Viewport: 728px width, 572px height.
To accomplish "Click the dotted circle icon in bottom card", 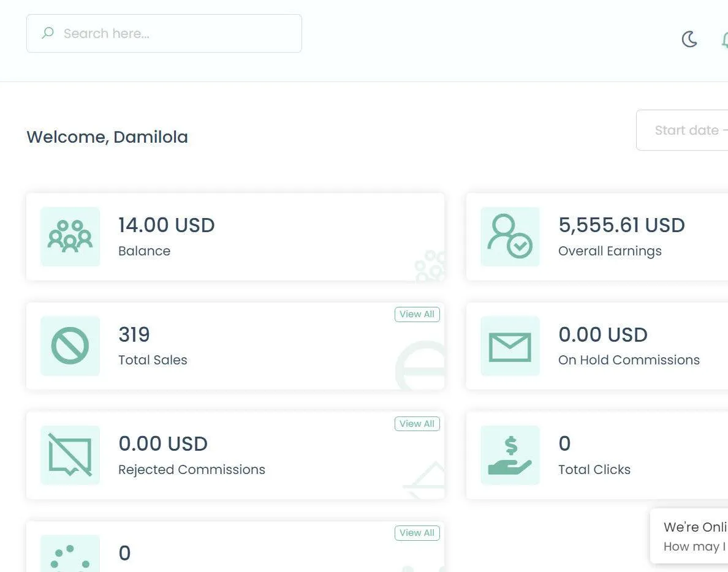I will click(x=70, y=554).
